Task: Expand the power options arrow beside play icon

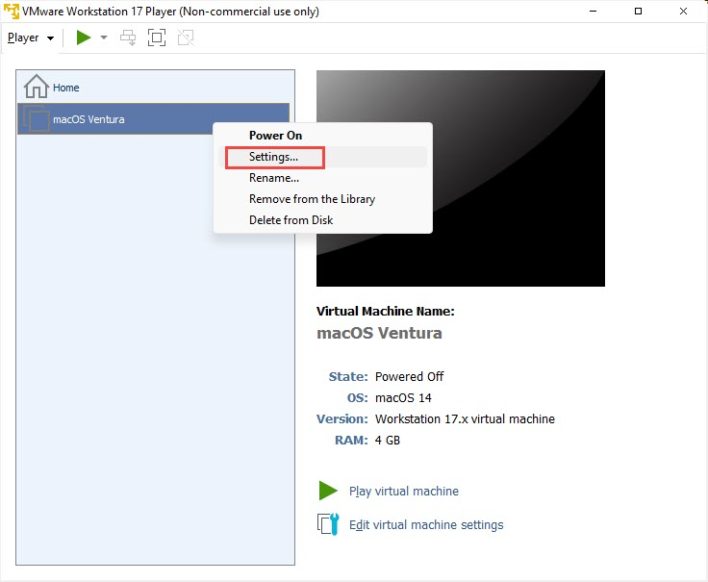Action: pyautogui.click(x=104, y=37)
